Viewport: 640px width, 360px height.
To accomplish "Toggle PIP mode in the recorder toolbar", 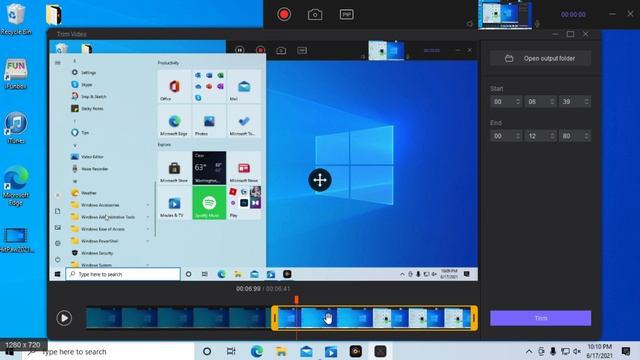I will point(346,15).
